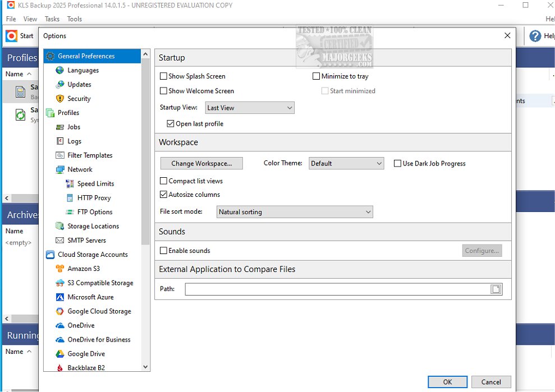Select the Speed Limits tree label
Image resolution: width=555 pixels, height=392 pixels.
(95, 183)
